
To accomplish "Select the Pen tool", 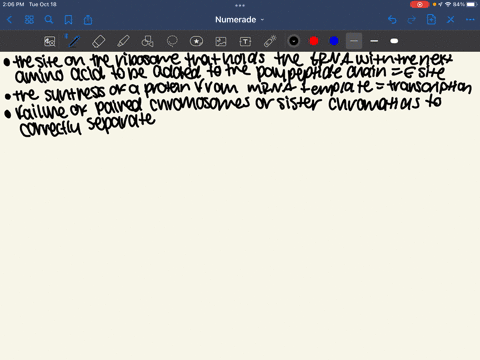I will (74, 41).
